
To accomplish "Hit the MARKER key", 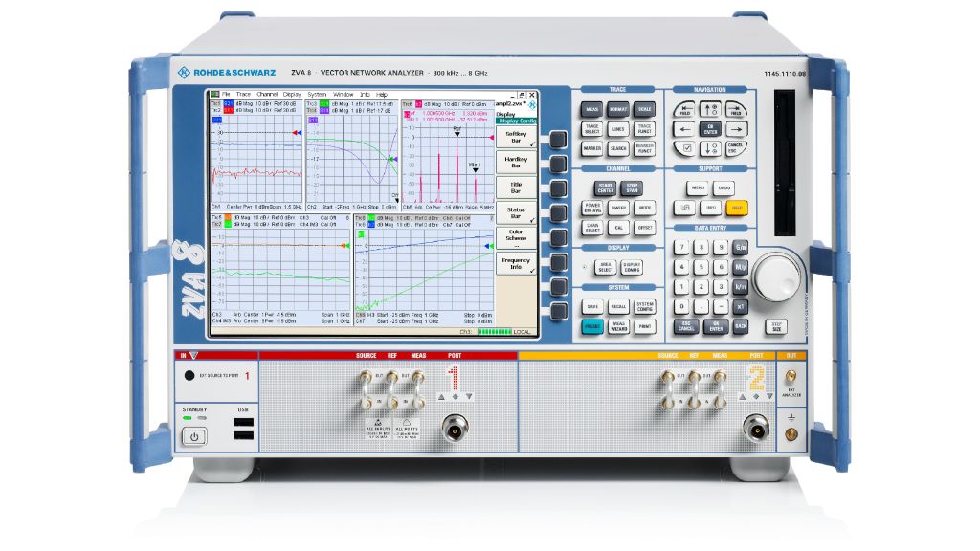I will [x=591, y=148].
